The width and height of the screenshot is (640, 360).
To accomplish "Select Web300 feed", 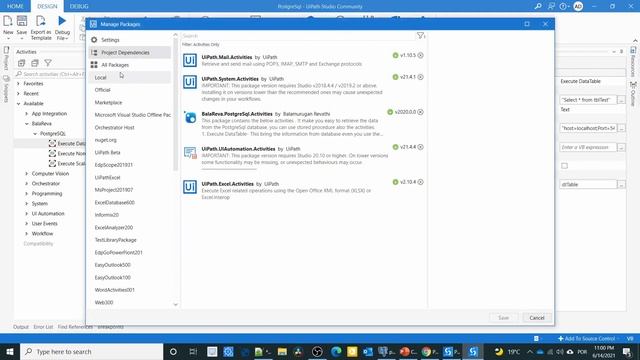I will point(104,302).
